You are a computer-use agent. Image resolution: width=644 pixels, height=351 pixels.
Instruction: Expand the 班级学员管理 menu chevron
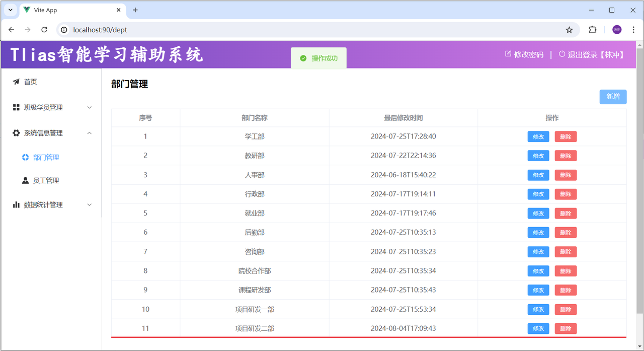click(x=89, y=107)
